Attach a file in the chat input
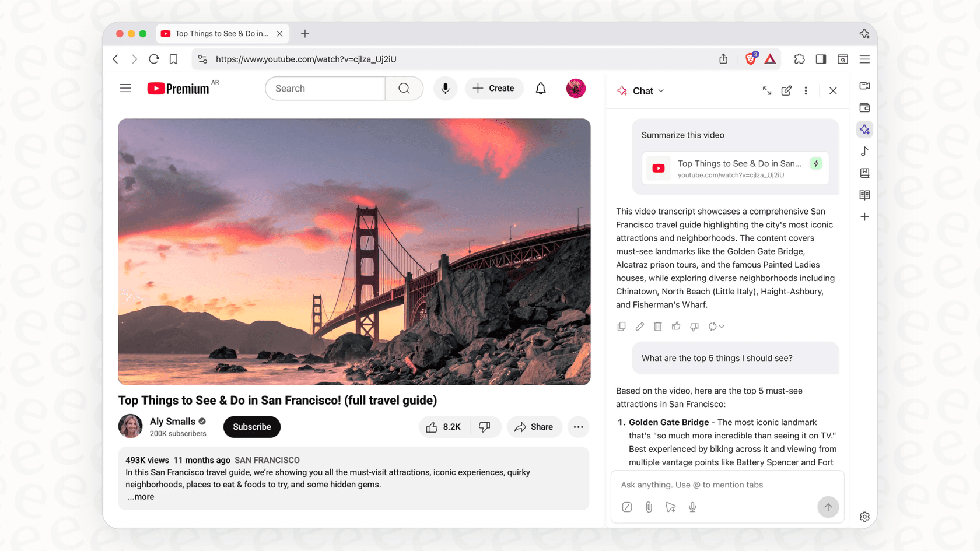The height and width of the screenshot is (551, 980). 649,507
